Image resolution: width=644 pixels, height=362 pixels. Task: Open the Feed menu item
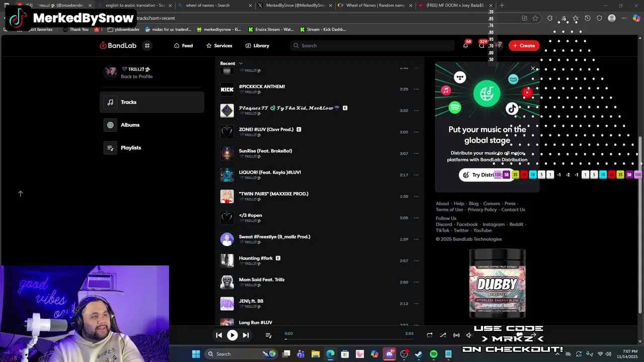(184, 45)
